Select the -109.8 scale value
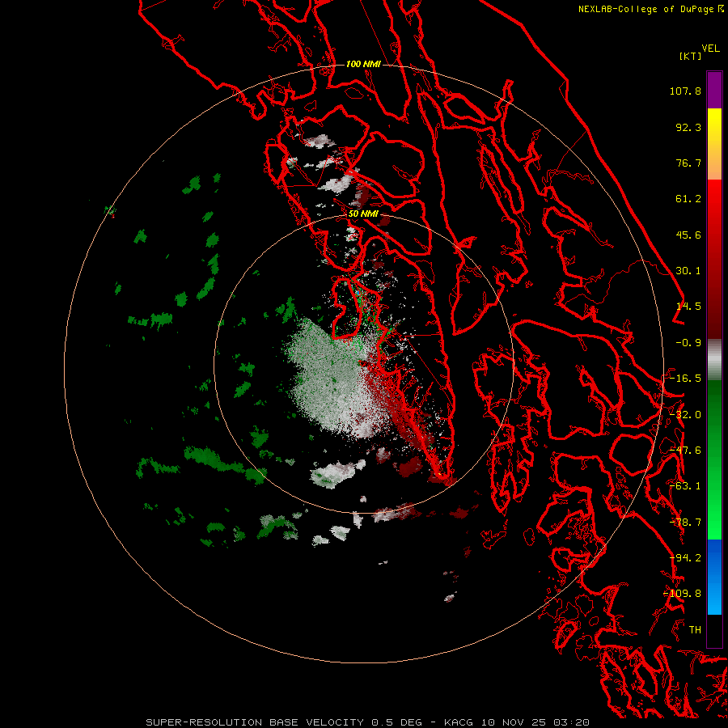This screenshot has width=728, height=728. click(682, 594)
